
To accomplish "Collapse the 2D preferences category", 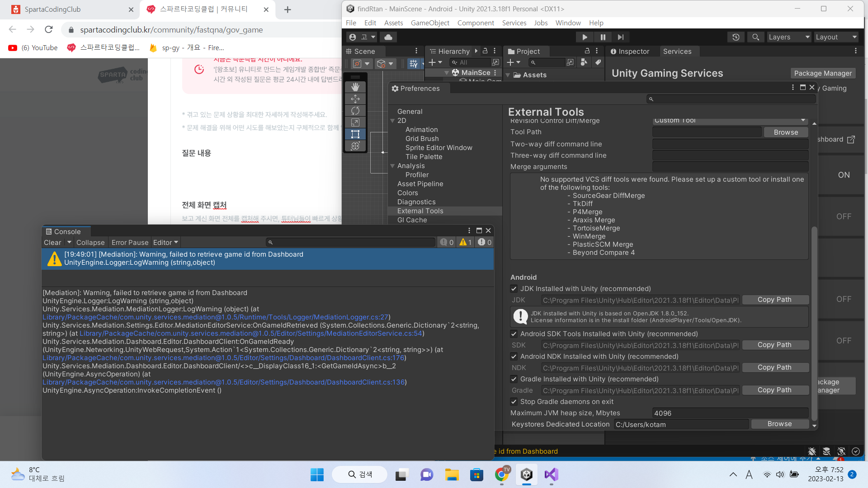I will [x=392, y=121].
